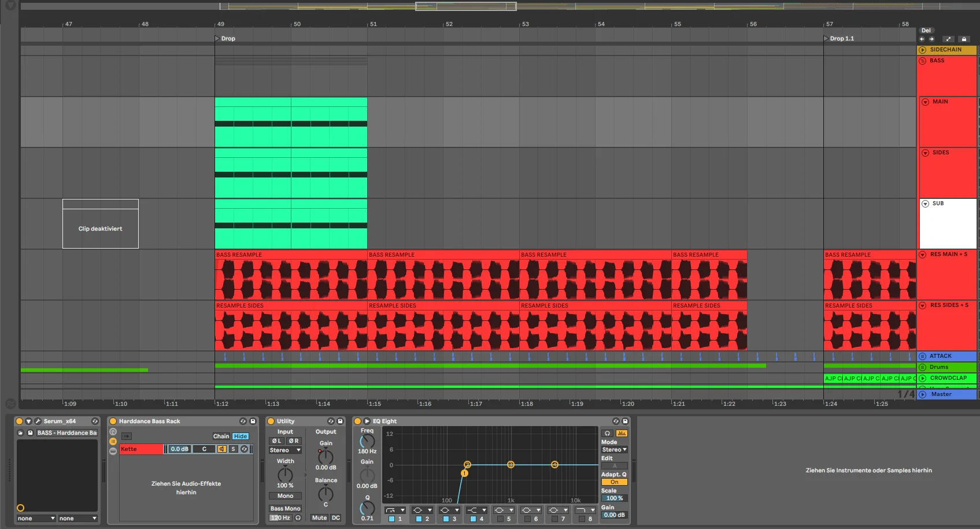Click the Mono button in Utility
The image size is (980, 529).
(285, 496)
